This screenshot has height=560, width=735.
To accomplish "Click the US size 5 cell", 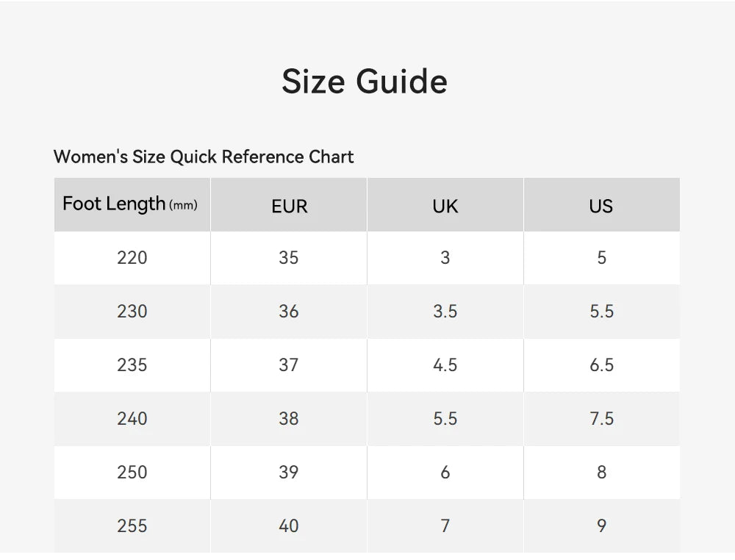I will 602,258.
